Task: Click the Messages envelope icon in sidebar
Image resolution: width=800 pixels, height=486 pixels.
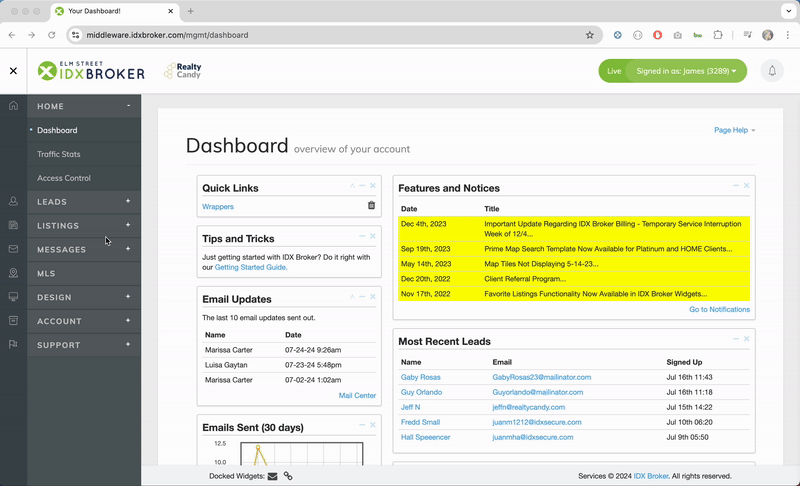Action: pyautogui.click(x=13, y=249)
